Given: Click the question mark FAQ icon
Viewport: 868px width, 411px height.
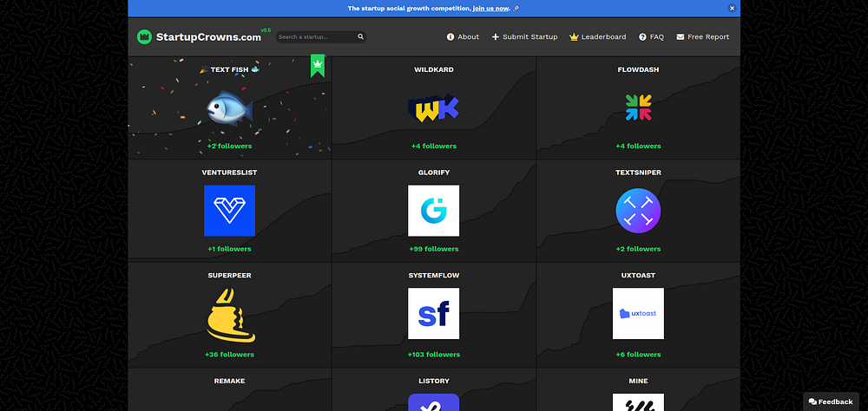Looking at the screenshot, I should [x=642, y=37].
